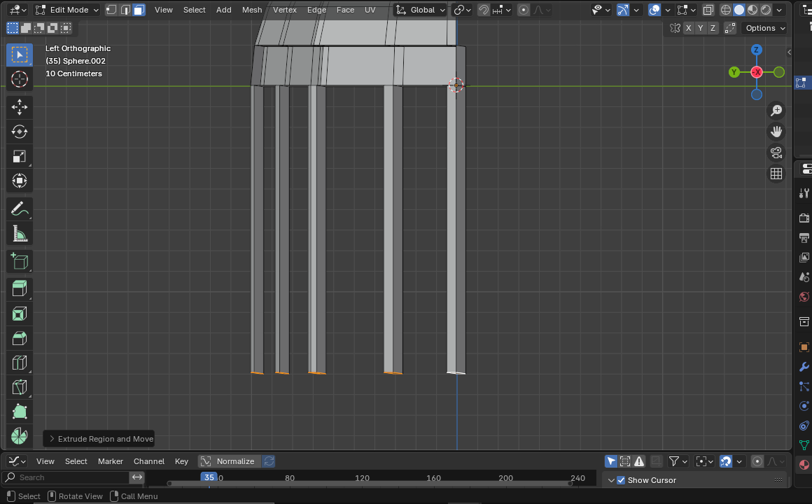The width and height of the screenshot is (812, 504).
Task: Open the Marker menu in timeline
Action: tap(111, 461)
